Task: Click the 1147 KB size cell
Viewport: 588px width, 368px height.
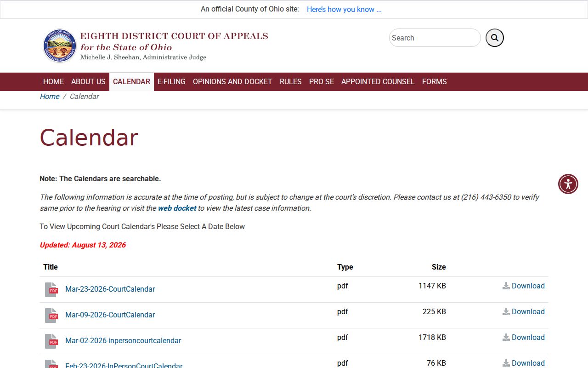Action: (x=432, y=286)
